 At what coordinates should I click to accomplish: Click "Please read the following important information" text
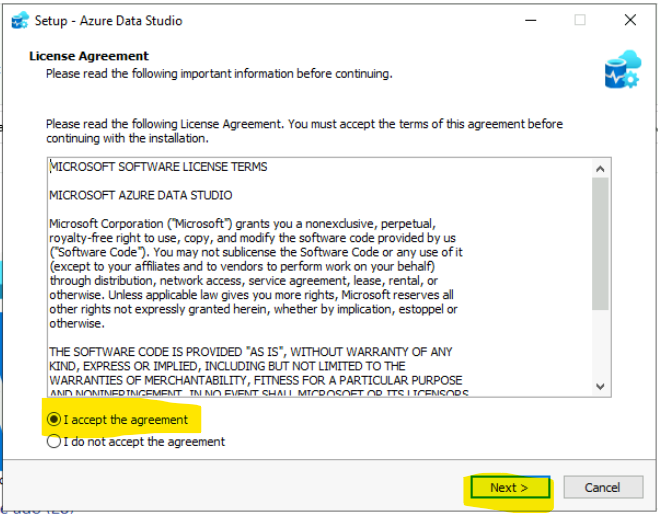click(x=219, y=74)
